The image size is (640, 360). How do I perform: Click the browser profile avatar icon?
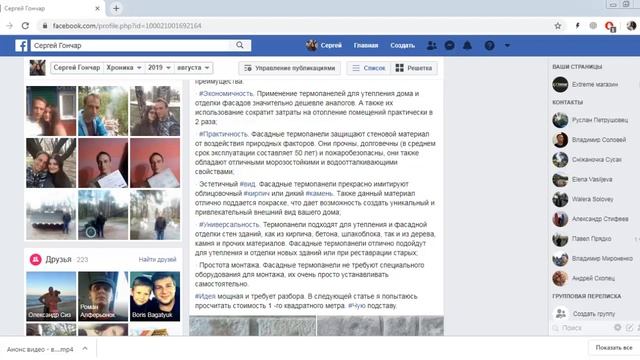coord(631,26)
